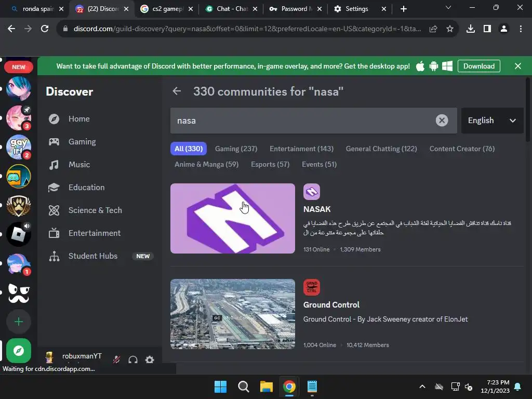Open the Ground Control aerial thumbnail
The width and height of the screenshot is (532, 399).
(x=233, y=314)
